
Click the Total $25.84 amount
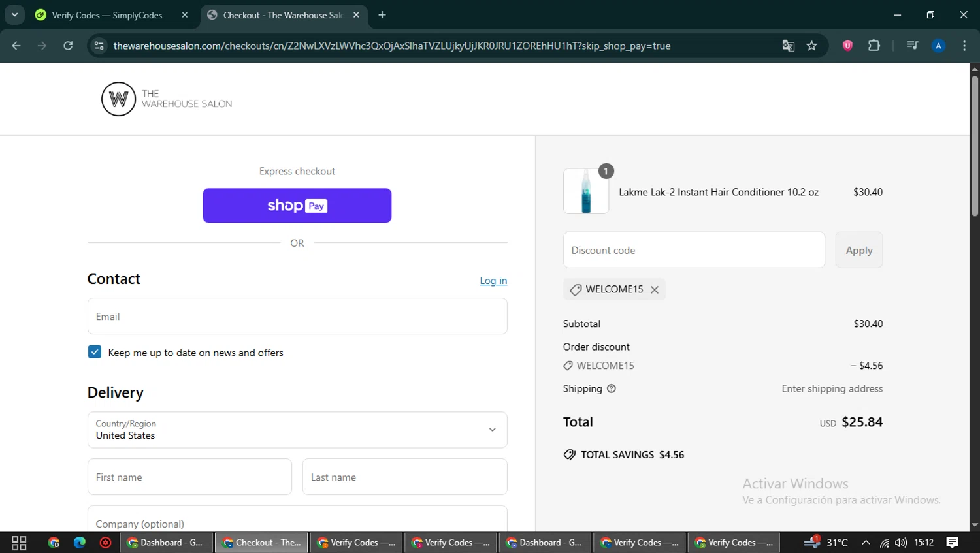(862, 422)
